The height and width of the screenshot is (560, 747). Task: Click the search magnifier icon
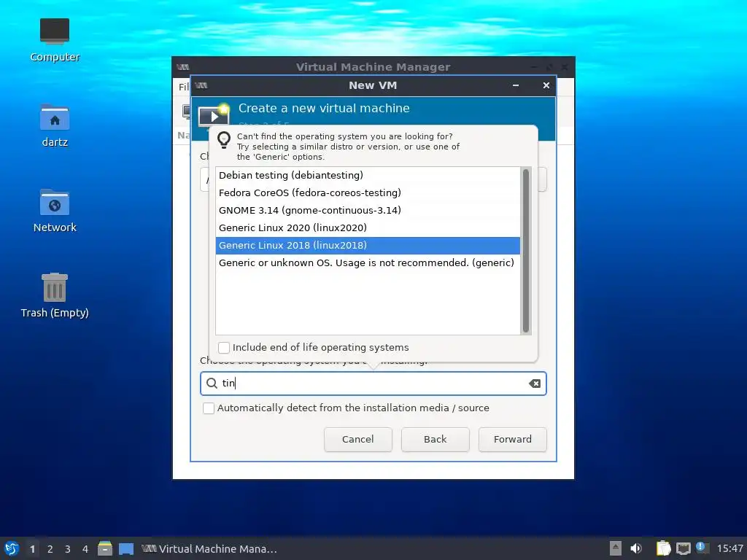click(x=212, y=384)
